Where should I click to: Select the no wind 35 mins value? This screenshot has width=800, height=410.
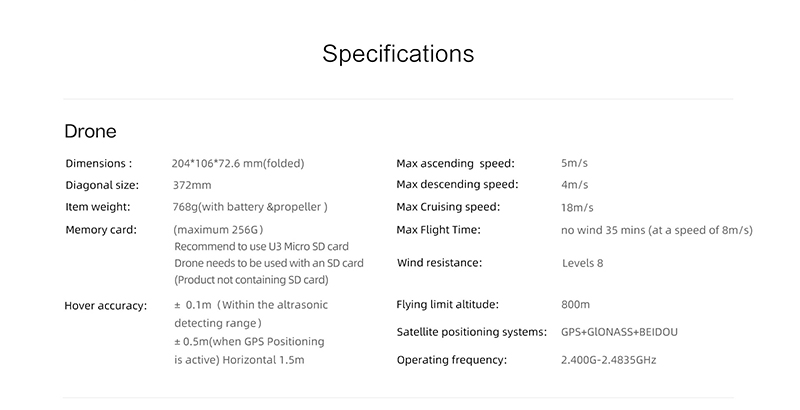[x=657, y=230]
